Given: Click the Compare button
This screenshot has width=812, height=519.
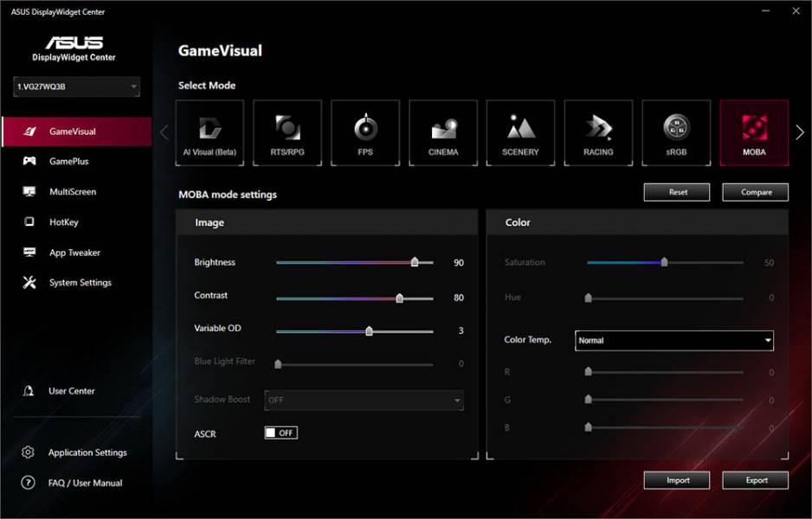Looking at the screenshot, I should [x=756, y=192].
